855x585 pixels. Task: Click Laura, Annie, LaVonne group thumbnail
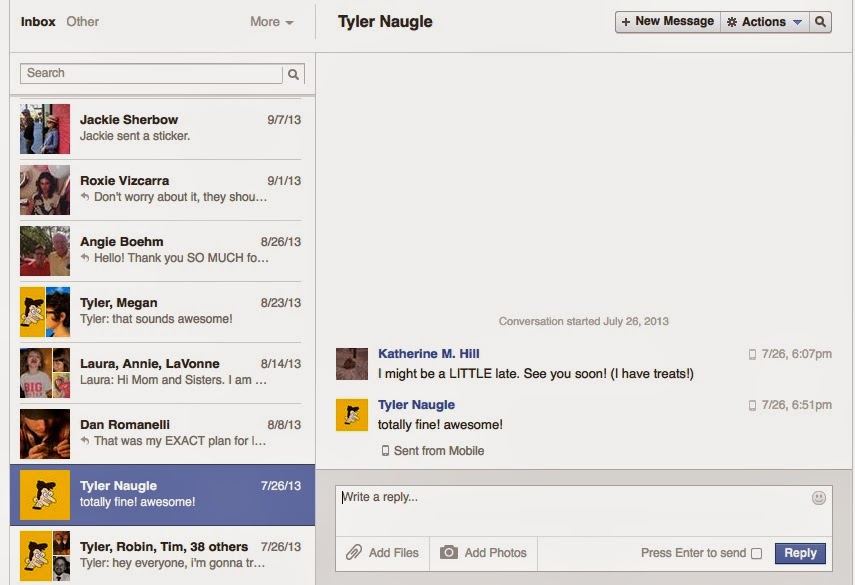point(45,373)
